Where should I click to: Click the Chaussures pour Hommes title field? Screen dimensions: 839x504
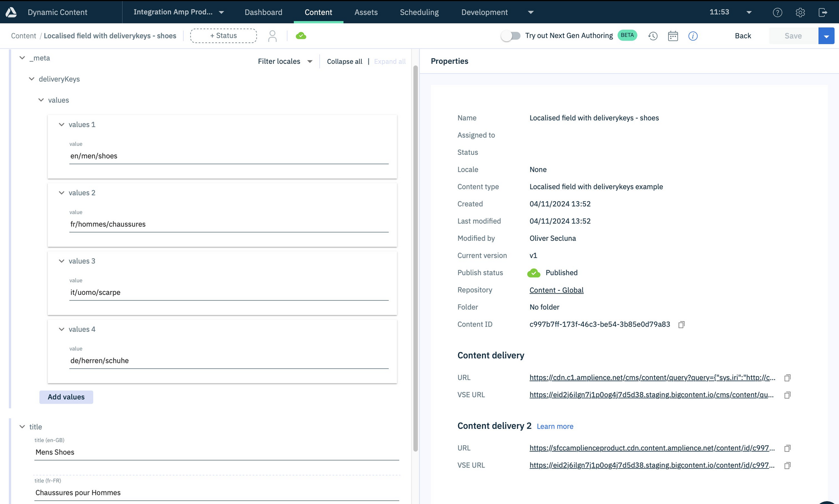click(217, 493)
